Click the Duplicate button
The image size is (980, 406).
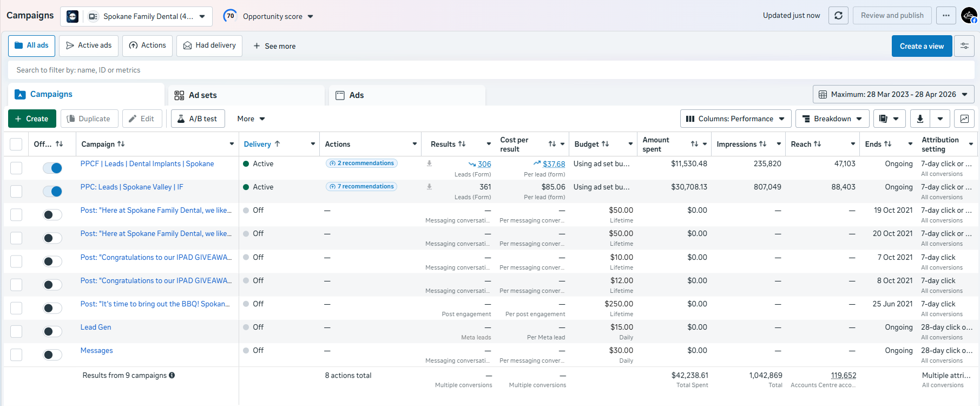click(89, 119)
